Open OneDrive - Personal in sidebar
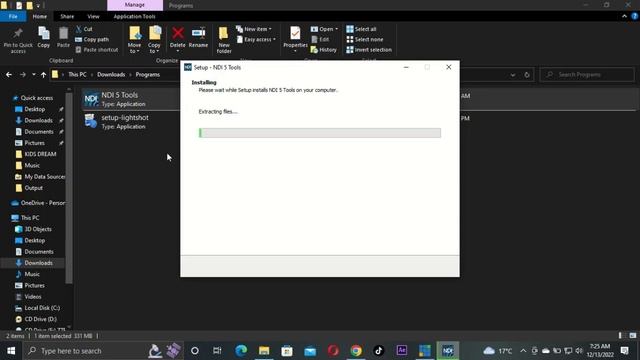The height and width of the screenshot is (360, 640). pyautogui.click(x=38, y=203)
